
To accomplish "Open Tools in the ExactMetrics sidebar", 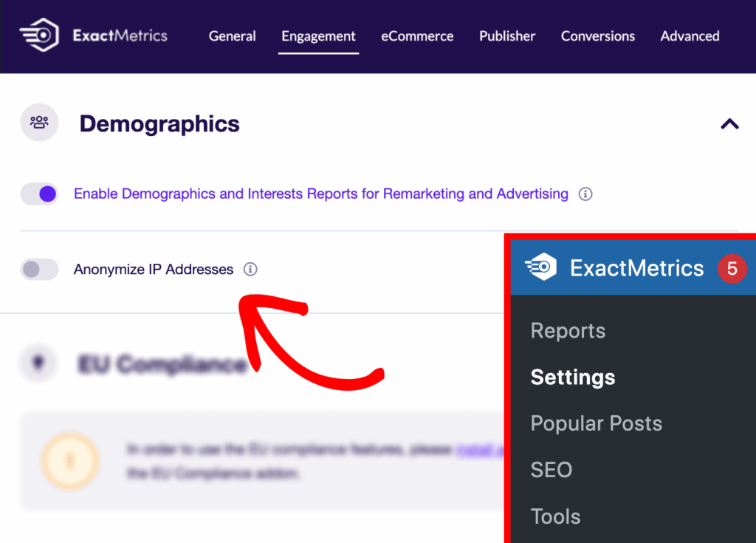I will [555, 516].
